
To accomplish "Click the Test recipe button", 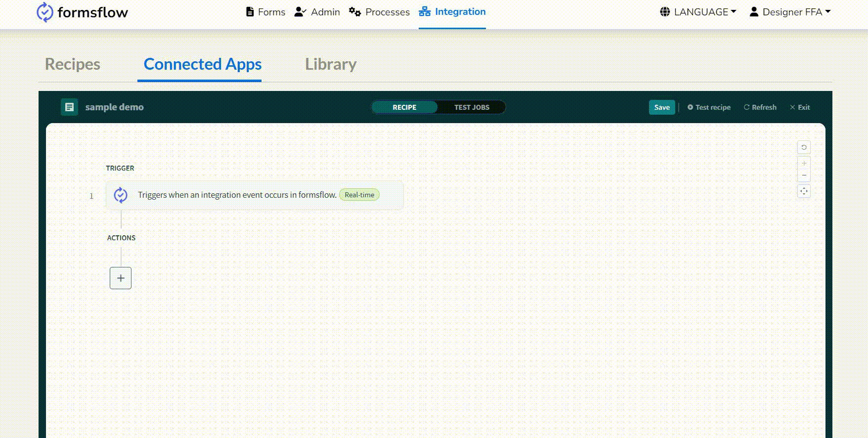I will [x=709, y=107].
